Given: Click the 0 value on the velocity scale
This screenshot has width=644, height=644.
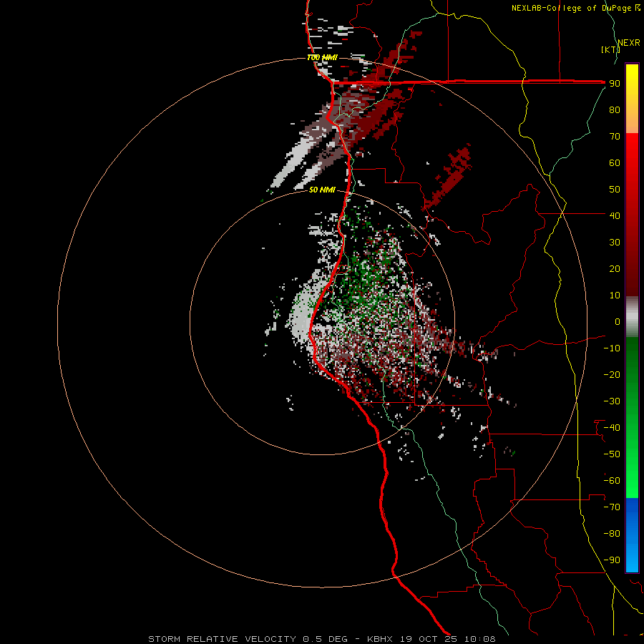Looking at the screenshot, I should tap(618, 321).
